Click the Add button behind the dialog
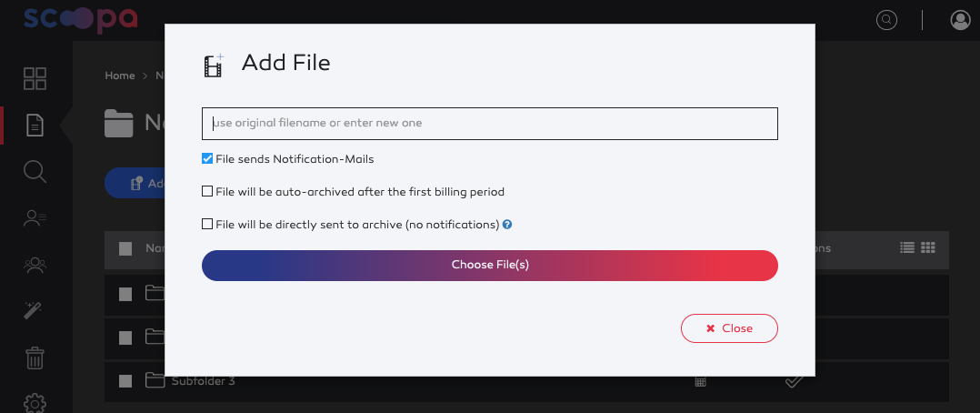Viewport: 980px width, 413px height. [135, 184]
